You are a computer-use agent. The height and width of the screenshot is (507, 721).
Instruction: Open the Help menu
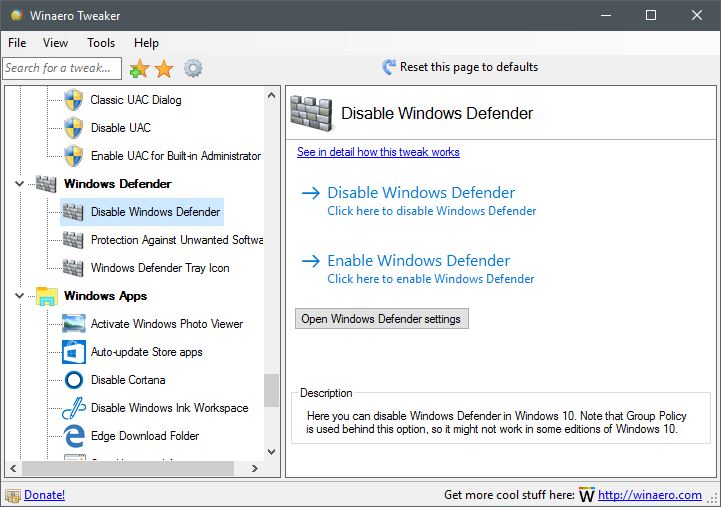[146, 43]
